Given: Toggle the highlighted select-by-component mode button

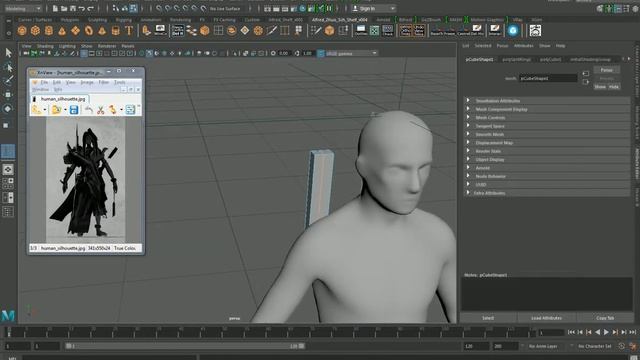Looking at the screenshot, I should 133,8.
